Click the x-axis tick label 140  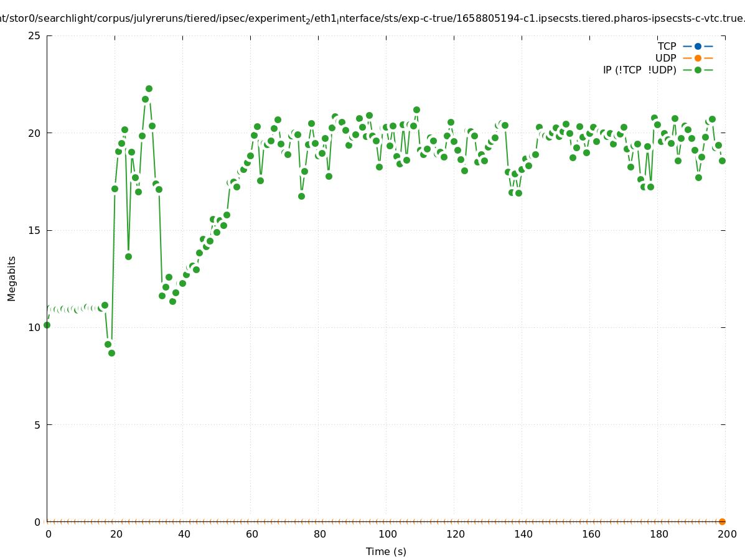tap(523, 534)
